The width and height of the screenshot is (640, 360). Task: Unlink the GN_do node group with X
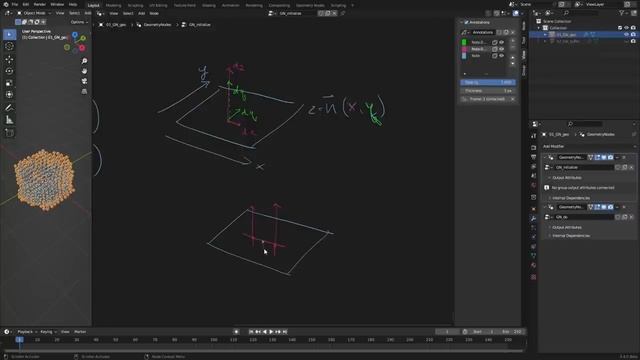pos(631,217)
